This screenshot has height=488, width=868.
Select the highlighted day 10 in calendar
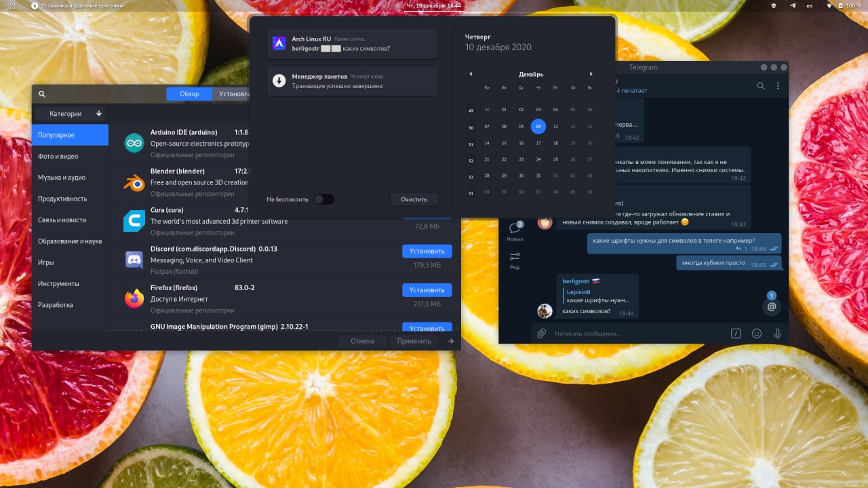(538, 126)
